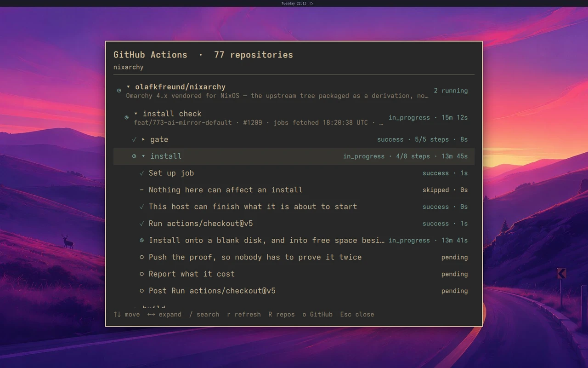Click the in-progress clock icon on install job

(134, 156)
